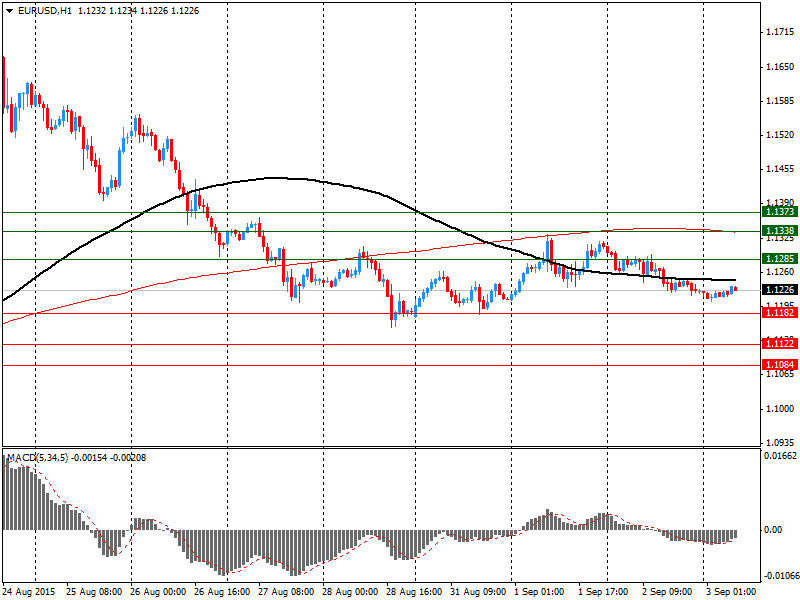Viewport: 800px width, 600px height.
Task: Select the 3 Sep 01:00 time axis label
Action: (731, 592)
